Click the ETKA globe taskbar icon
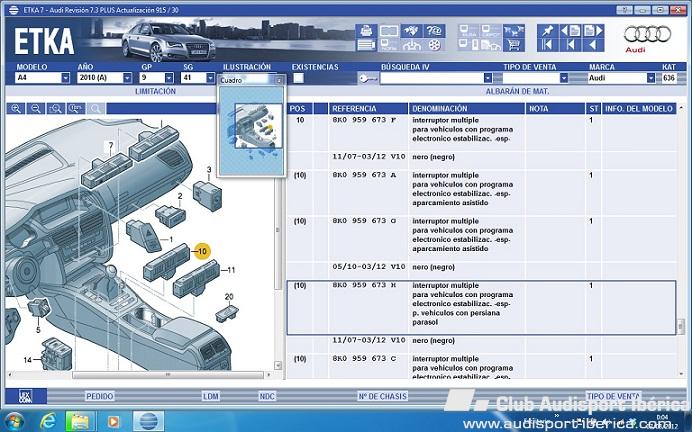The height and width of the screenshot is (432, 692). point(148,421)
